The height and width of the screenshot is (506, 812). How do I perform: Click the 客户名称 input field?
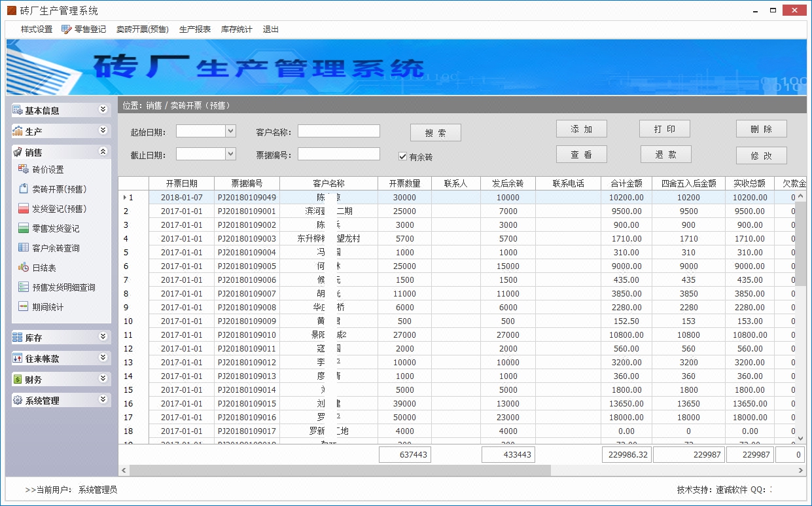point(339,131)
